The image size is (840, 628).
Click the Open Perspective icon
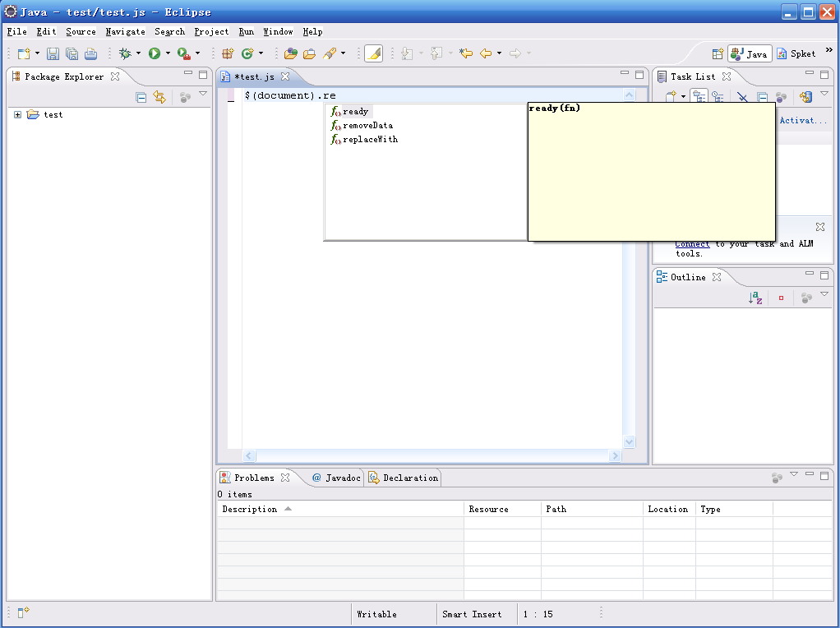[x=718, y=54]
